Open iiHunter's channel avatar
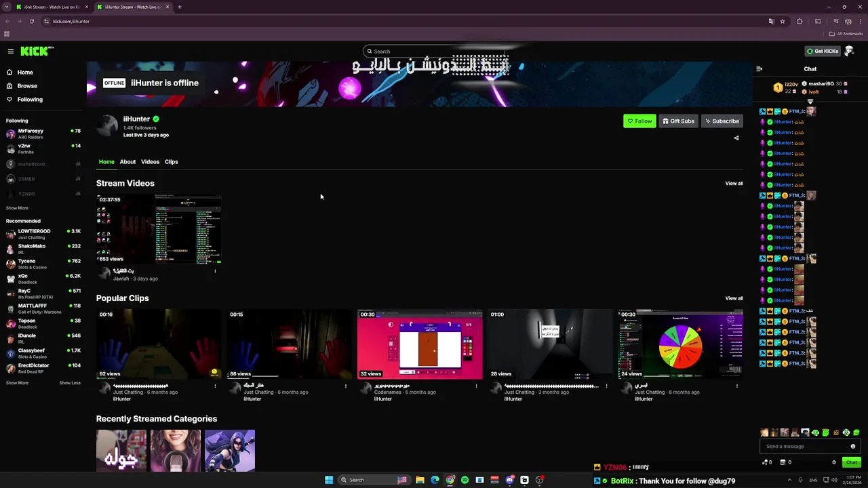Viewport: 868px width, 488px height. [107, 126]
